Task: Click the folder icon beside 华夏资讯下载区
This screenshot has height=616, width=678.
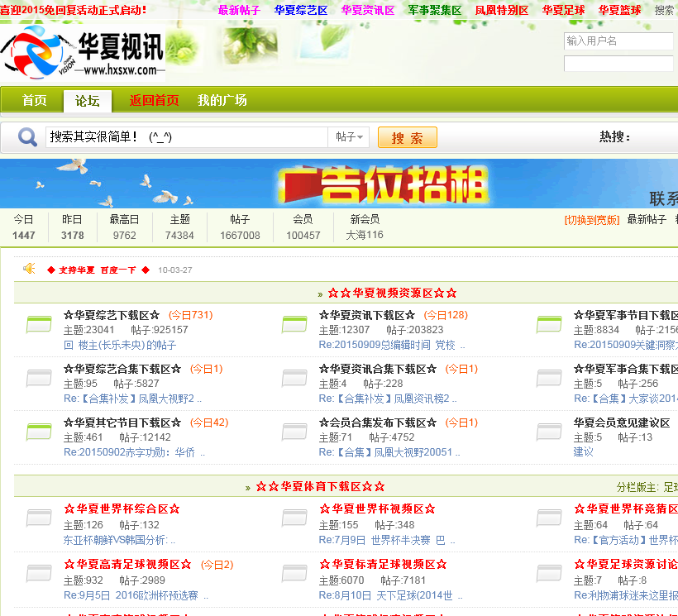Action: pyautogui.click(x=294, y=325)
